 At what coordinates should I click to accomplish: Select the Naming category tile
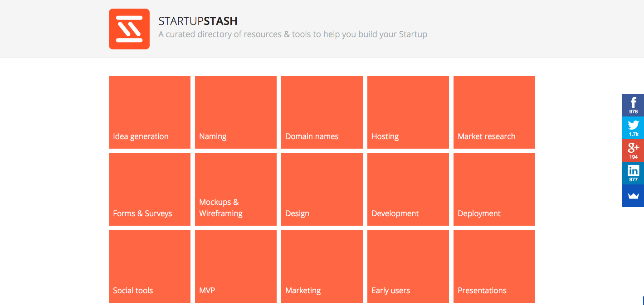(236, 112)
